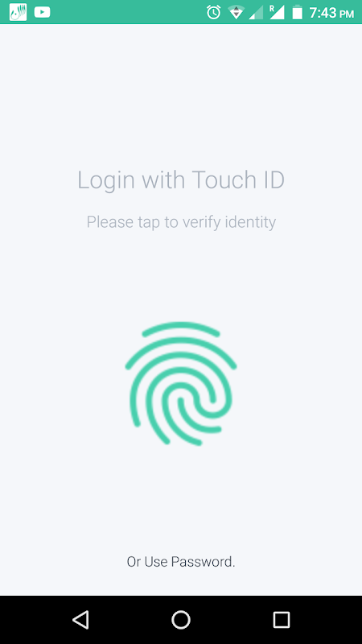The image size is (362, 644).
Task: Tap the 7:43 clock in status bar
Action: coord(323,13)
